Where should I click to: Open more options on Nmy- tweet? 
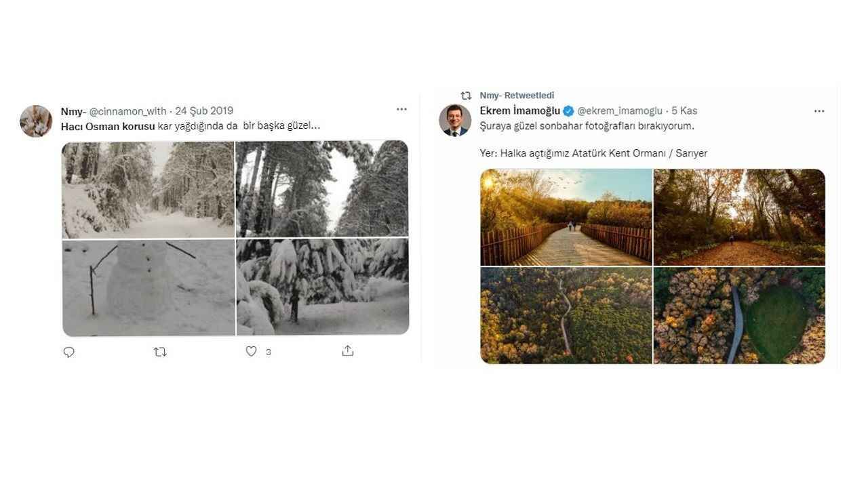(401, 109)
